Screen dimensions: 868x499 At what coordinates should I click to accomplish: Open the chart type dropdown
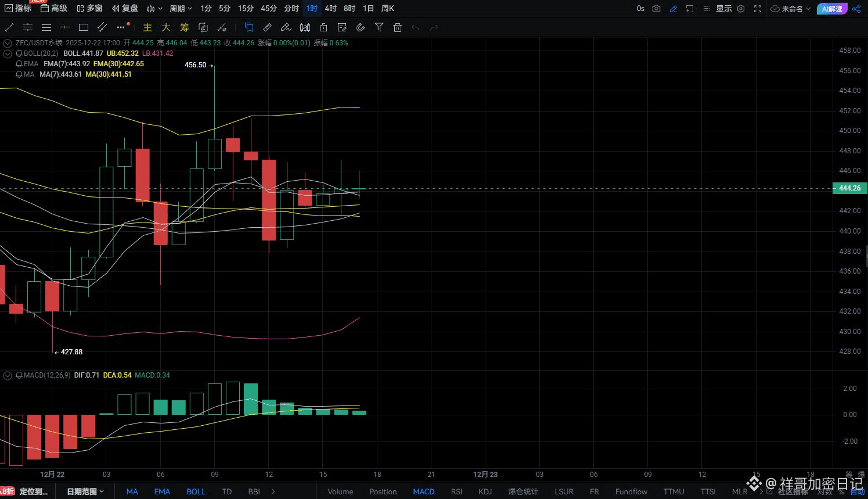coord(154,9)
